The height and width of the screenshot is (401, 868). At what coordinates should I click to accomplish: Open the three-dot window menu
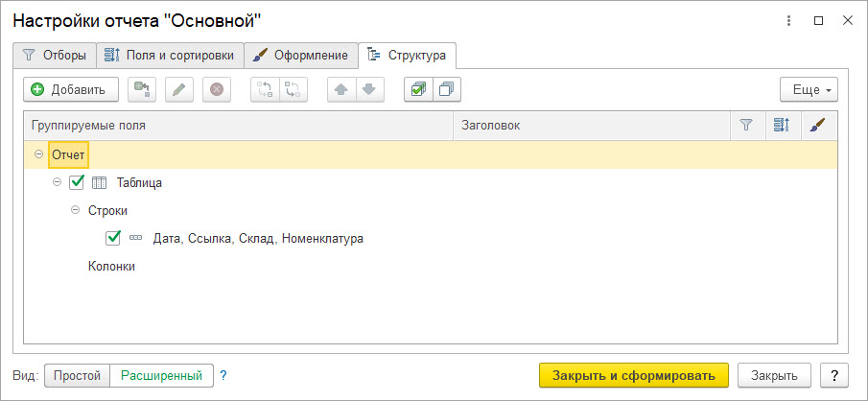click(x=788, y=21)
